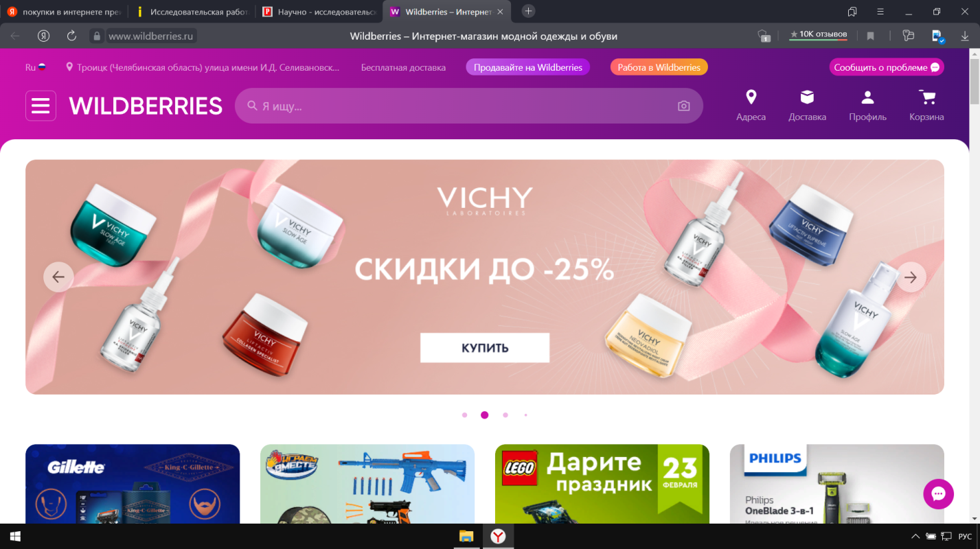Select the fourth carousel dot indicator
The image size is (980, 549).
525,415
